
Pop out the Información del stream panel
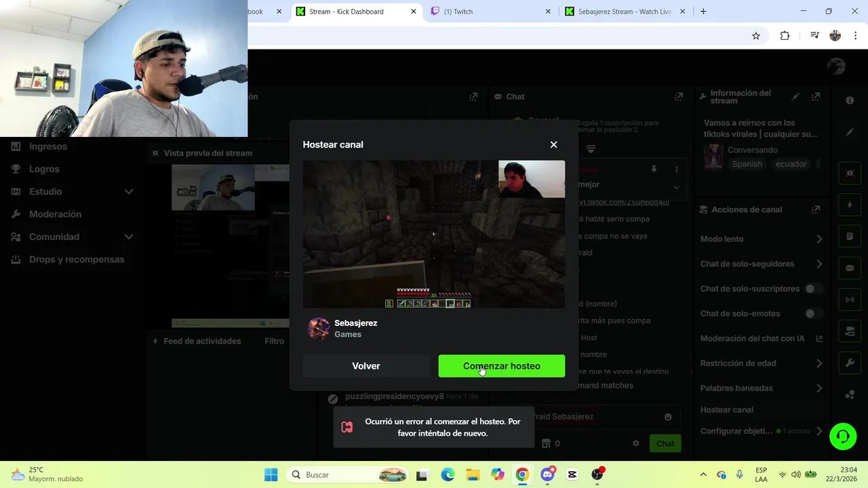pos(816,97)
